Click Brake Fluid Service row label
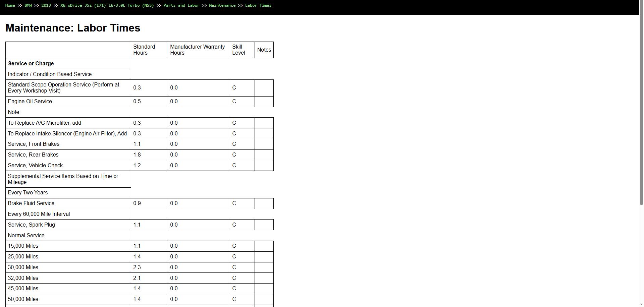Viewport: 644px width, 307px height. tap(31, 203)
